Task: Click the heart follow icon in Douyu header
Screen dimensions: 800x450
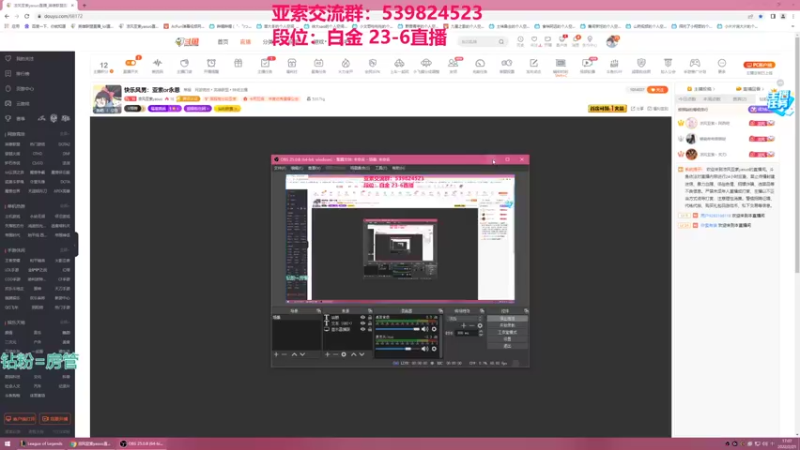Action: (534, 40)
